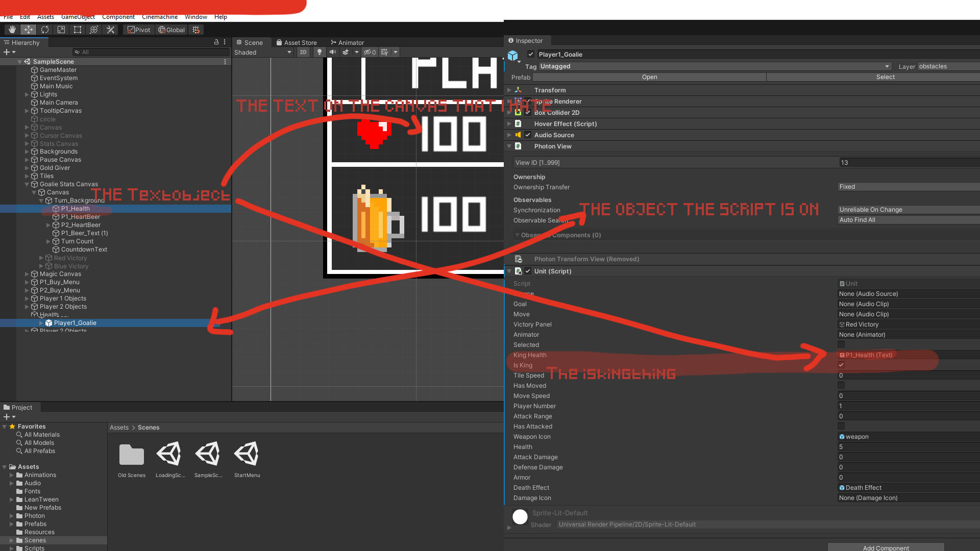Image resolution: width=980 pixels, height=551 pixels.
Task: Select the Scale tool
Action: (x=61, y=30)
